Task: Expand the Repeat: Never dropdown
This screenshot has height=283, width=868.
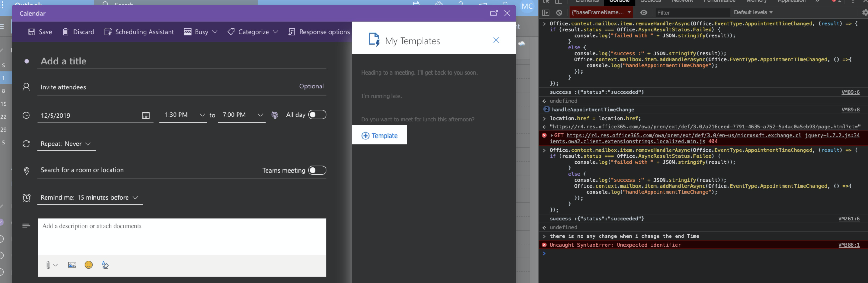Action: pyautogui.click(x=89, y=144)
